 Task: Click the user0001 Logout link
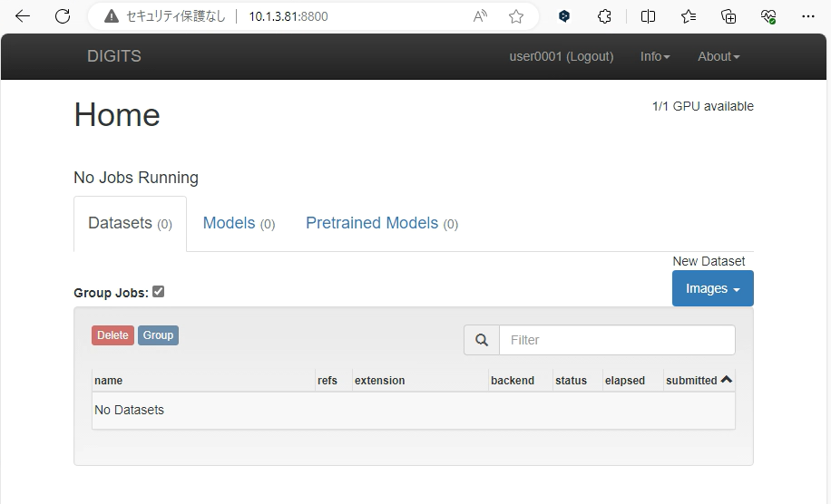(x=561, y=56)
